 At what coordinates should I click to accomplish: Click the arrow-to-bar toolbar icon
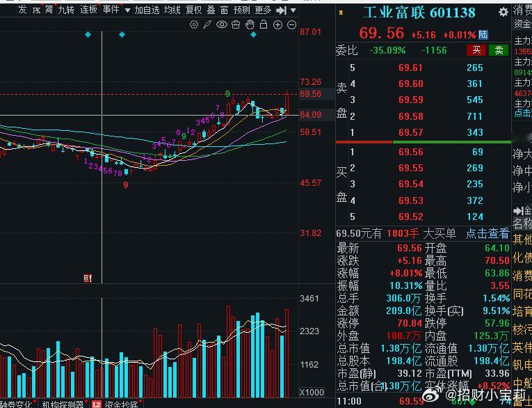coord(281,10)
